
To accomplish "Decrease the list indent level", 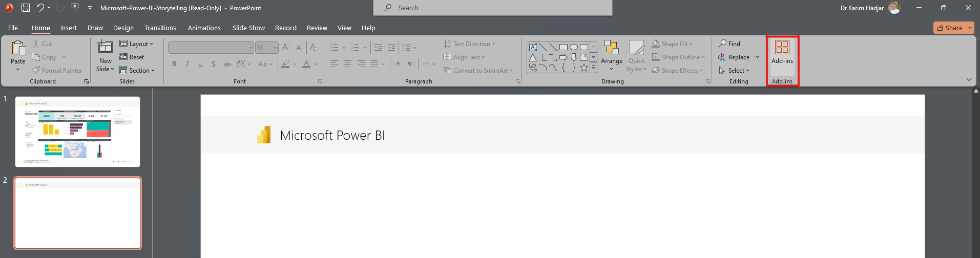I will [378, 48].
